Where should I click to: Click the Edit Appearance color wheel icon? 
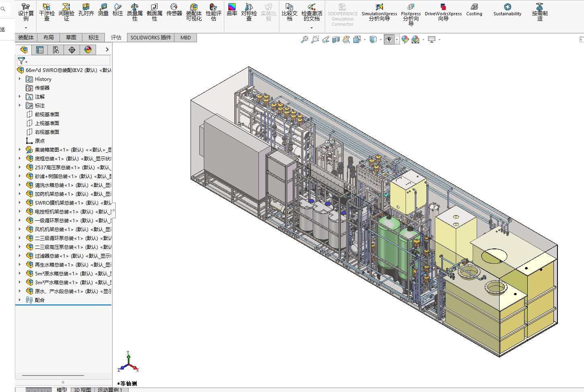[405, 39]
